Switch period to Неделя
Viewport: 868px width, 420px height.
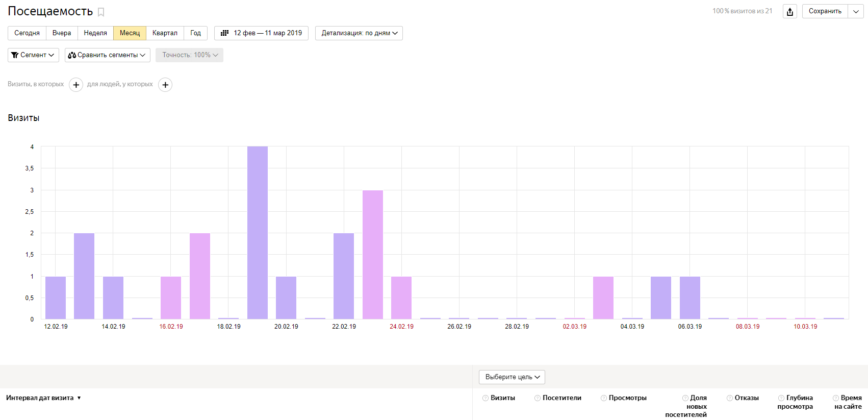click(95, 33)
